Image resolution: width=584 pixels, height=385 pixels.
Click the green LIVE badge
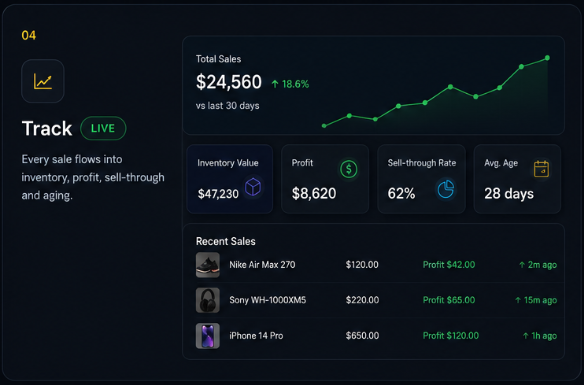[x=103, y=128]
